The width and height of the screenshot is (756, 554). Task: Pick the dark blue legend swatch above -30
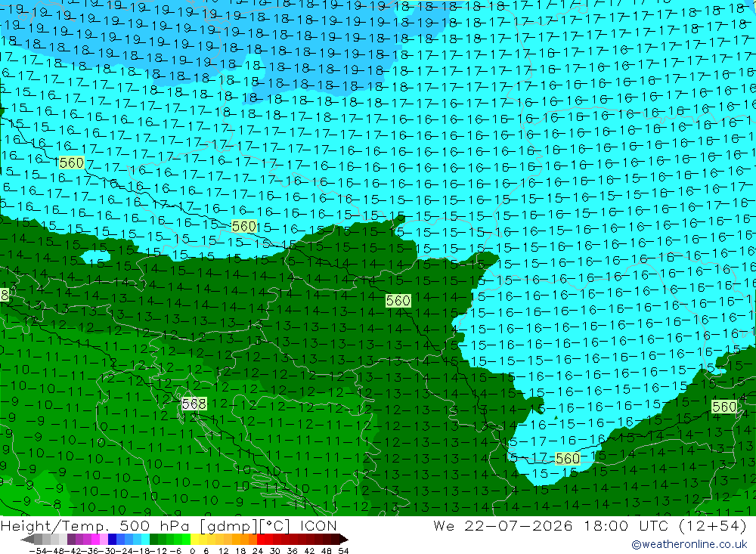[113, 539]
